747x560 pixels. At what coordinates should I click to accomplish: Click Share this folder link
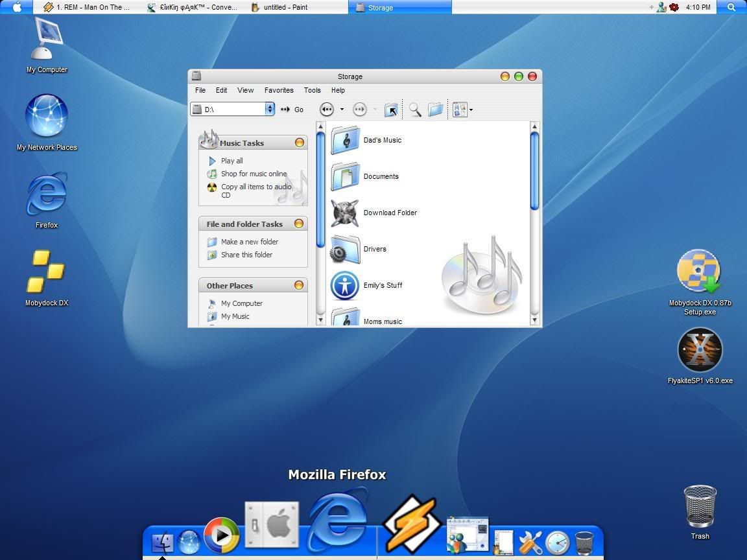pyautogui.click(x=247, y=255)
